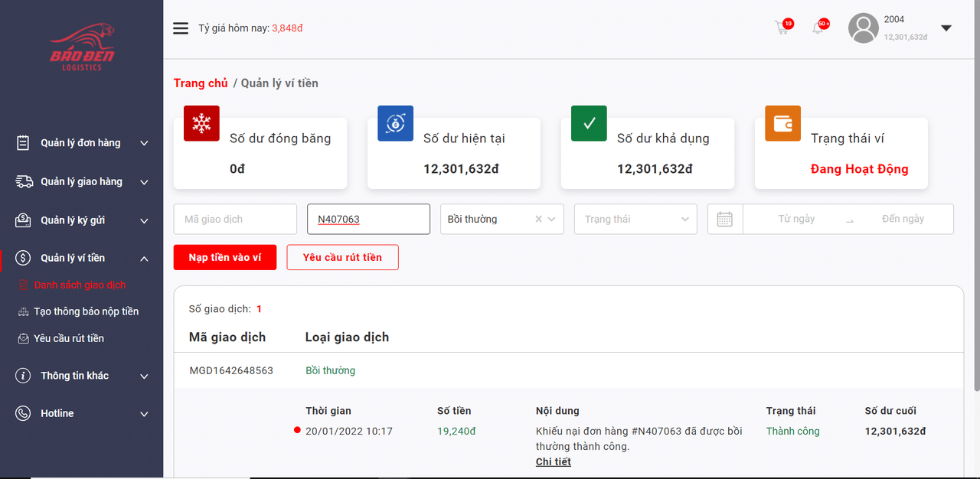The width and height of the screenshot is (980, 479).
Task: Clear the Bồi thường filter with the X
Action: click(x=538, y=219)
